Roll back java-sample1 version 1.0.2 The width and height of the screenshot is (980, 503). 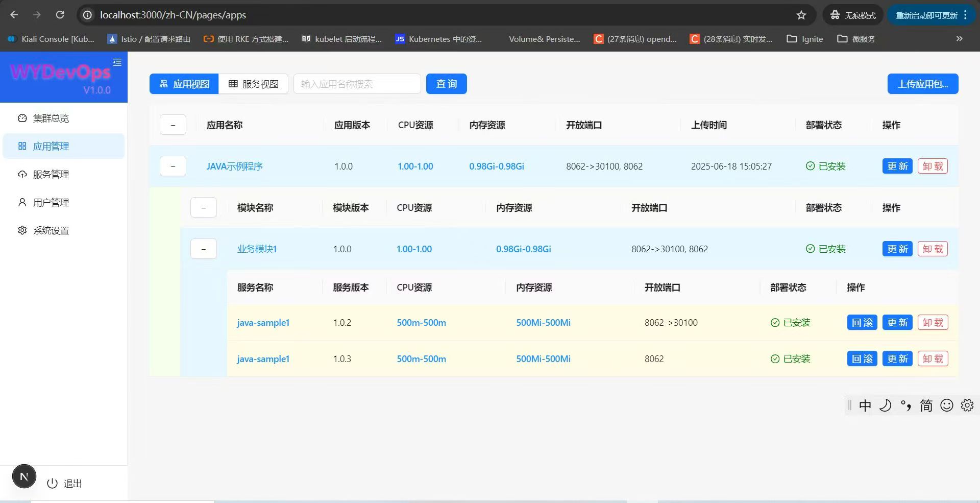click(862, 322)
